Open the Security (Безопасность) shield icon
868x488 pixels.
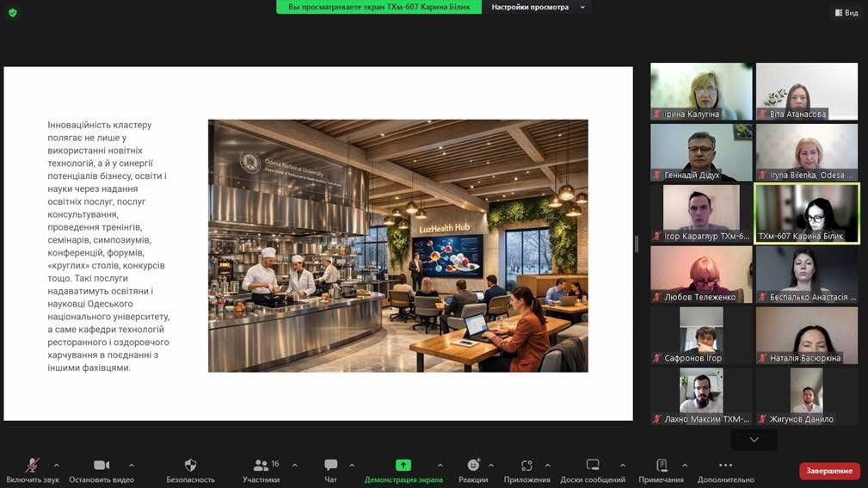(x=190, y=466)
